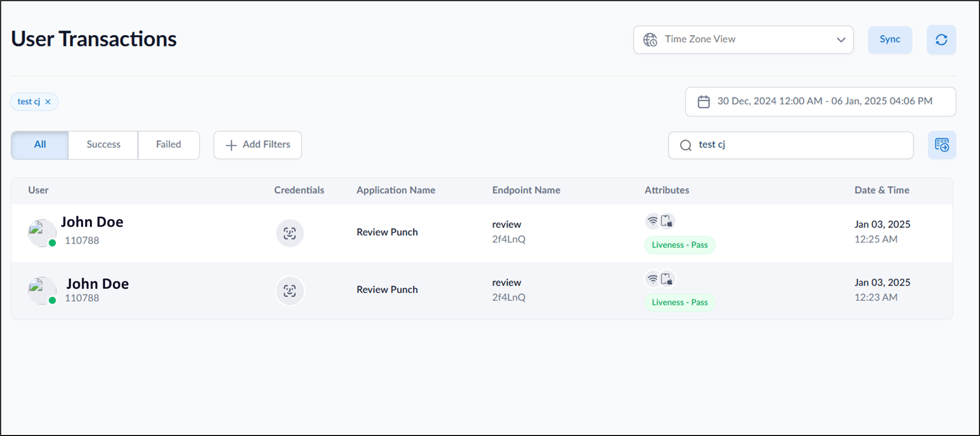Click Liveness - Pass badge in 12:25 AM row
Image resolution: width=980 pixels, height=436 pixels.
[x=680, y=245]
